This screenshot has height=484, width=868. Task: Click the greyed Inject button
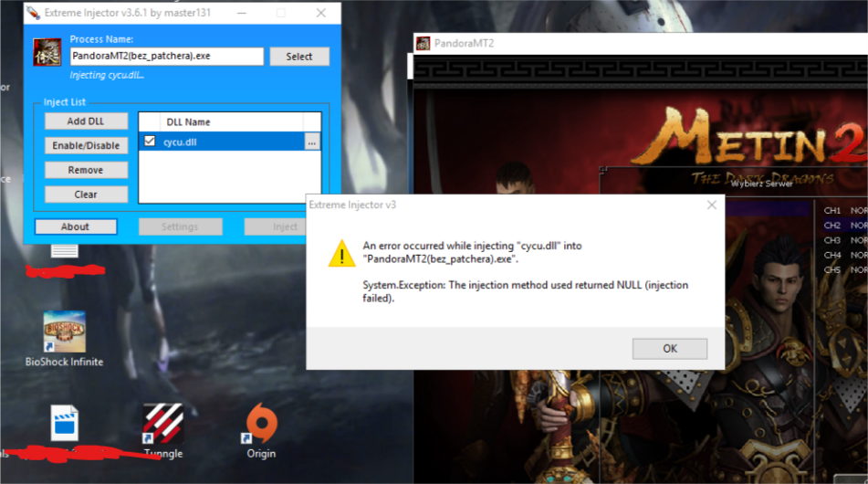click(275, 226)
